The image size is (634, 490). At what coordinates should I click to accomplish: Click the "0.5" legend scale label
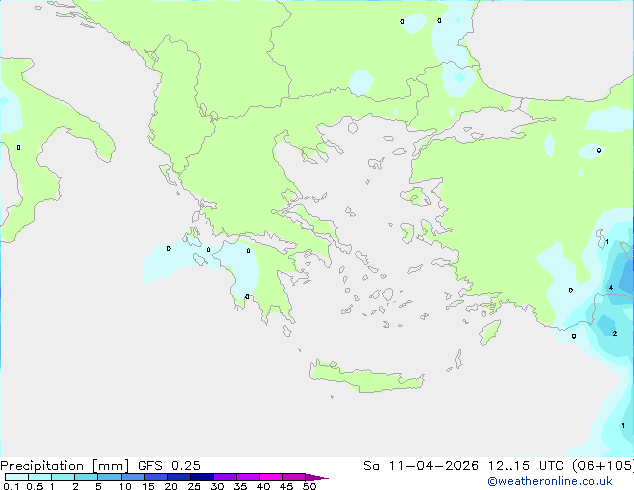(34, 486)
